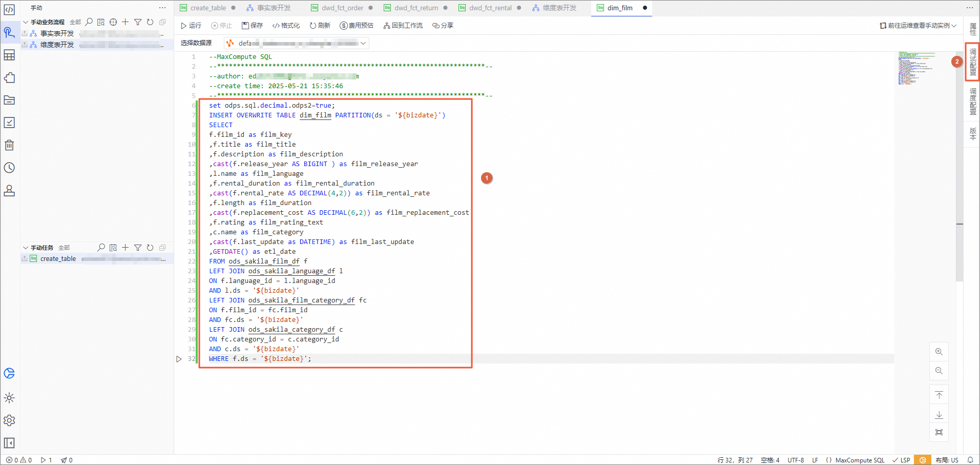Run the SQL with 运行 button
The image size is (980, 465).
coord(191,26)
